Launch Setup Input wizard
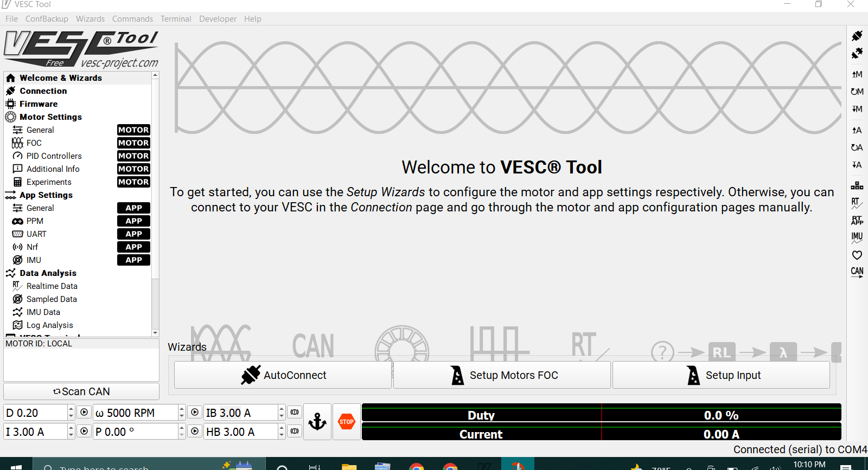 click(x=721, y=375)
